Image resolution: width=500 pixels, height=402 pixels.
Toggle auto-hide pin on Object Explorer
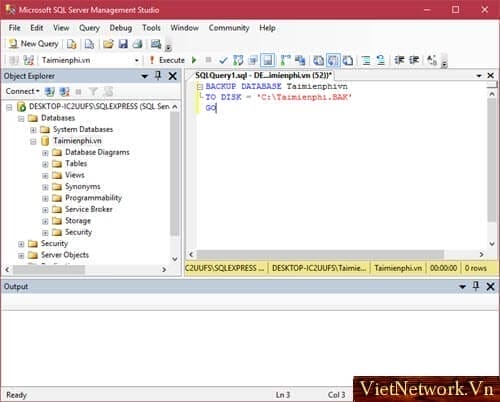click(158, 76)
